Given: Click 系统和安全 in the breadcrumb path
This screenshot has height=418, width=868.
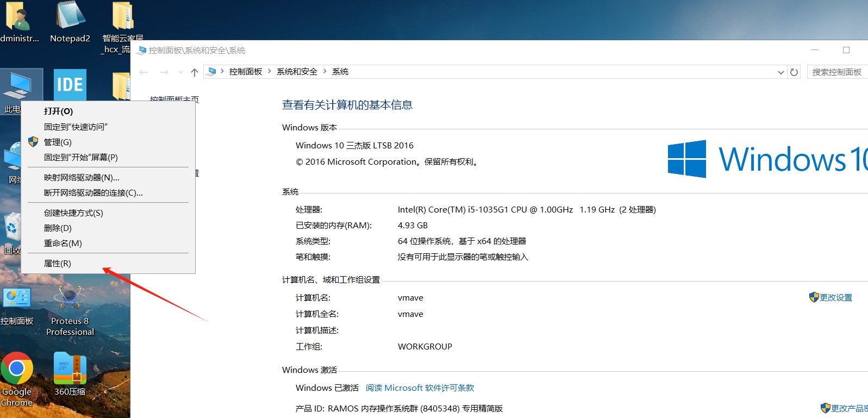Looking at the screenshot, I should tap(297, 71).
